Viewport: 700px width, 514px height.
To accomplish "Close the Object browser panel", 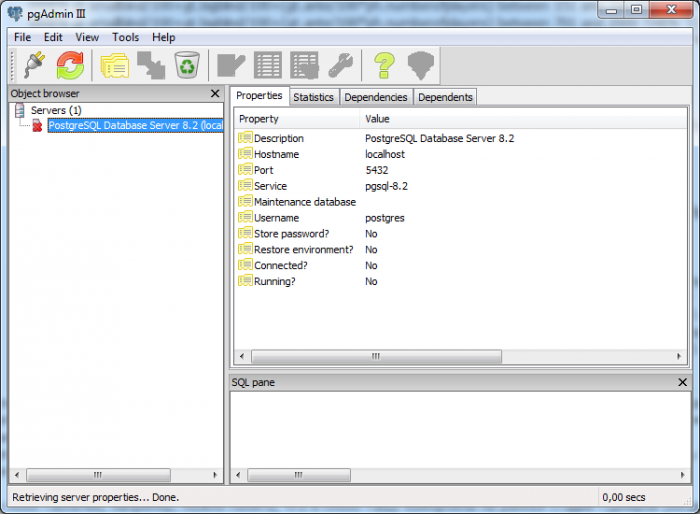I will [x=215, y=93].
